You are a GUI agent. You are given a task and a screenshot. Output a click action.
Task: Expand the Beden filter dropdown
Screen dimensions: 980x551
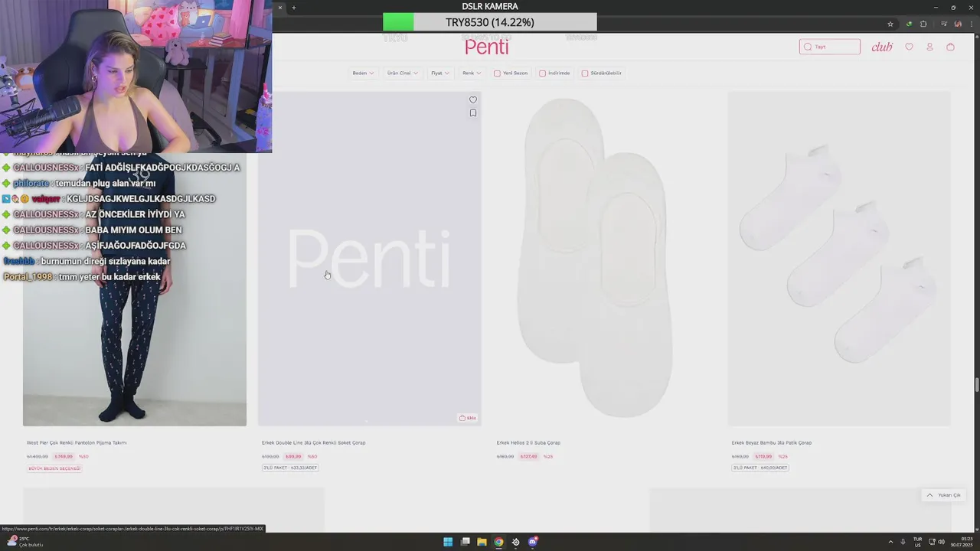click(x=363, y=73)
